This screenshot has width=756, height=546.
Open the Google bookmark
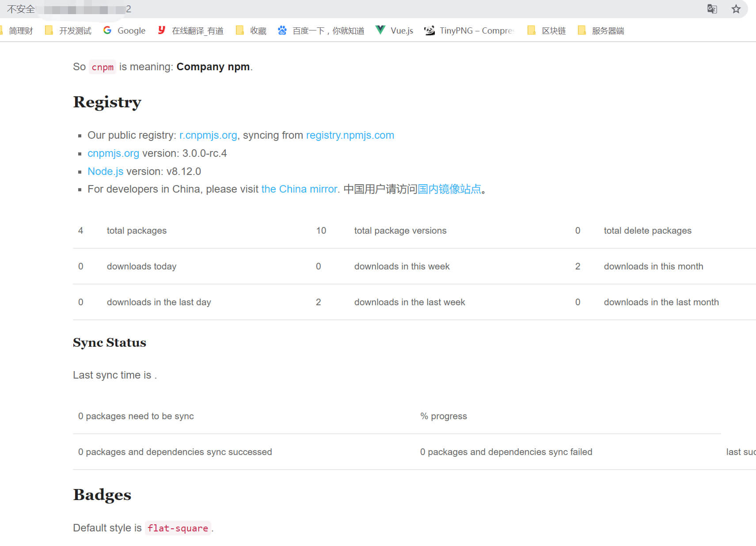124,30
